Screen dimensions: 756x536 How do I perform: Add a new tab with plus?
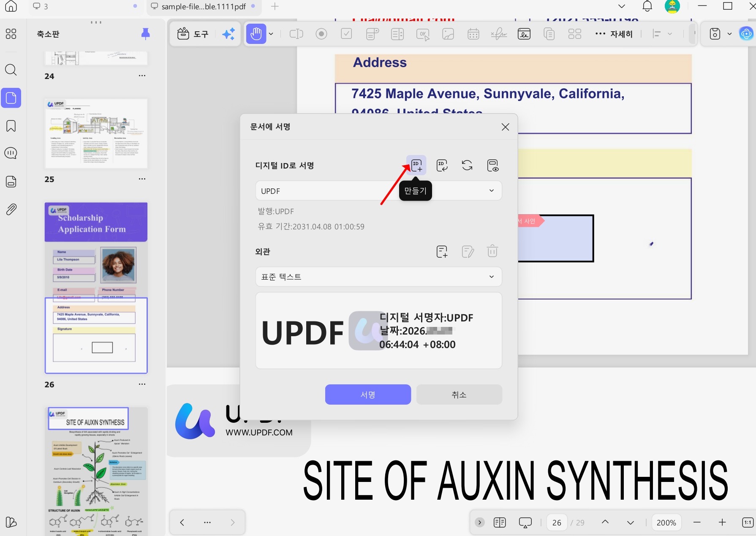click(x=275, y=6)
